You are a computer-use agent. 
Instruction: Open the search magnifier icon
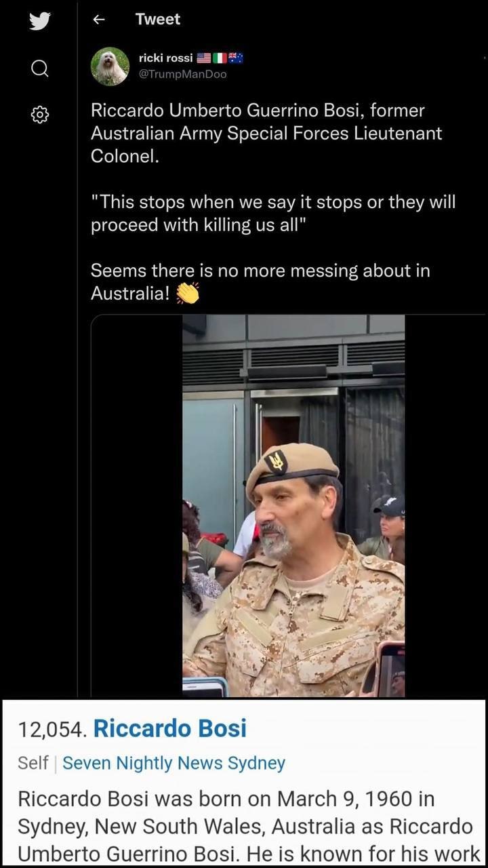pos(39,68)
